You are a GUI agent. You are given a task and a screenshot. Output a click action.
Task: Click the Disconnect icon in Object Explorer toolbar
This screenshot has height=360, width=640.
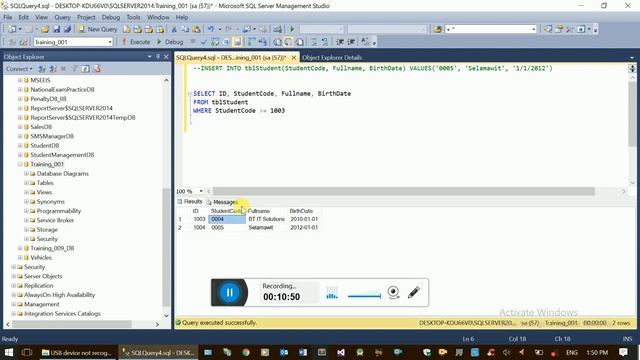tap(53, 69)
